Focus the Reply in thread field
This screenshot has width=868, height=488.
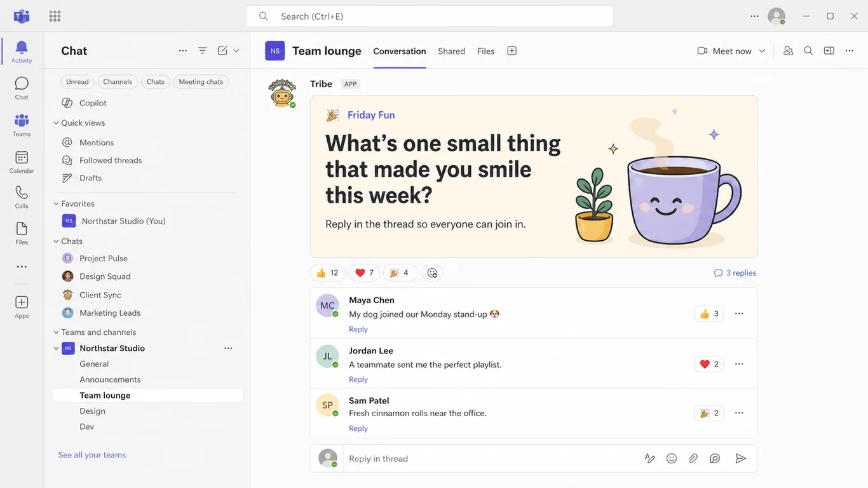pos(492,459)
